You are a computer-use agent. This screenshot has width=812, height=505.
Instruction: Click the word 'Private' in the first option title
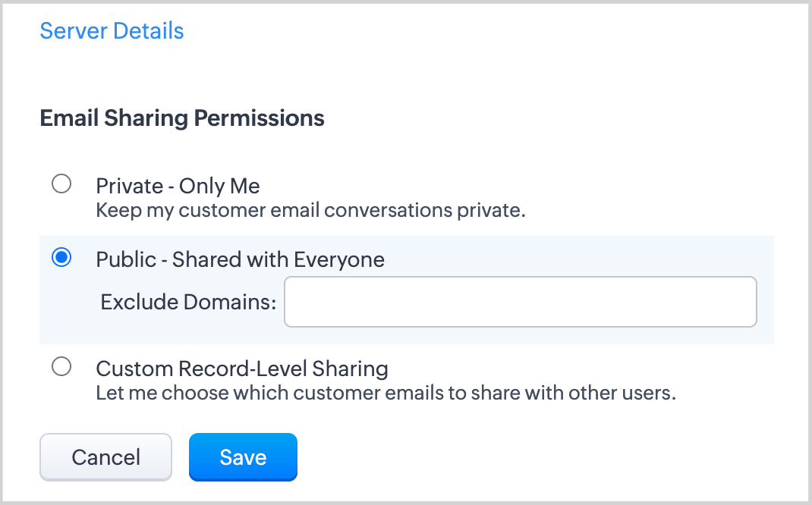129,186
